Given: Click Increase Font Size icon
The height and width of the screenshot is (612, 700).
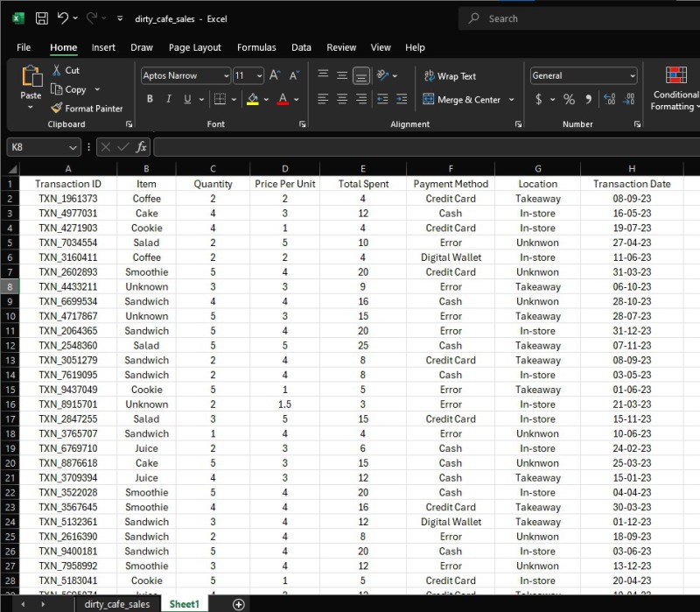Looking at the screenshot, I should coord(275,76).
